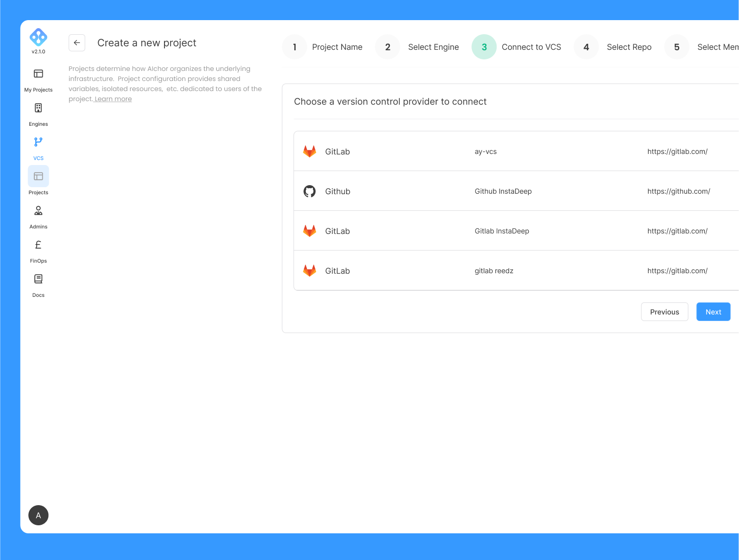Click gitlab.com URL in ay-vcs row
Image resolution: width=739 pixels, height=560 pixels.
[677, 151]
